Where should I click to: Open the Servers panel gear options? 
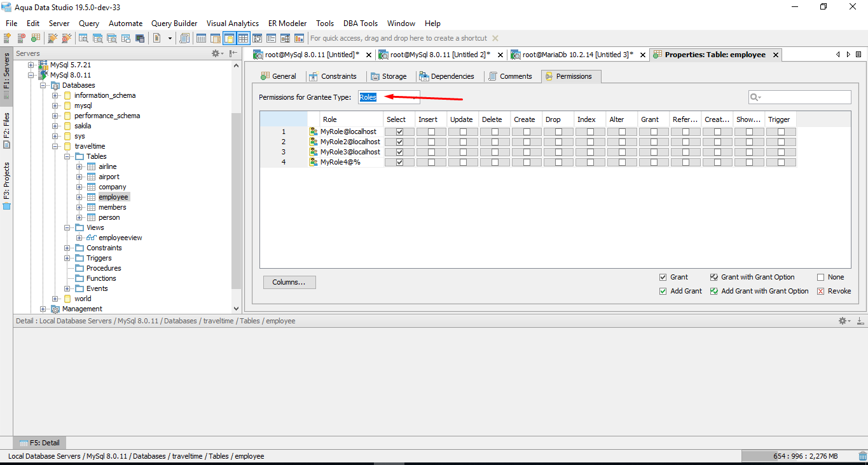point(216,53)
